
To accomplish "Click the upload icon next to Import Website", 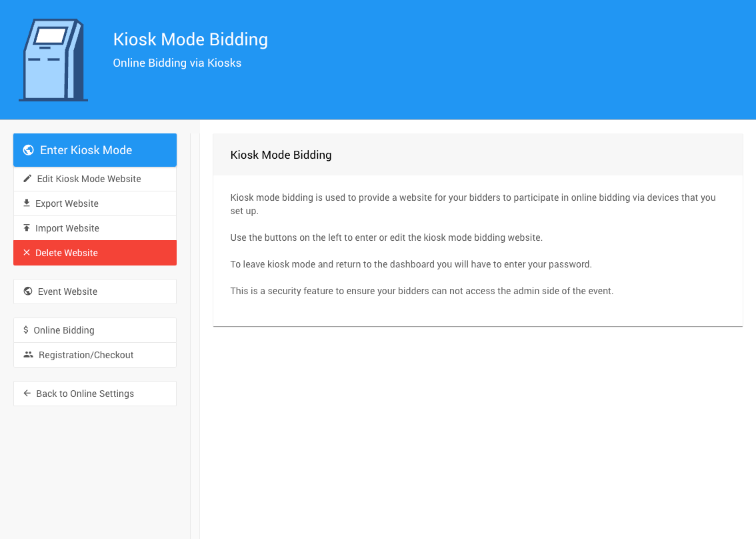I will [x=27, y=228].
